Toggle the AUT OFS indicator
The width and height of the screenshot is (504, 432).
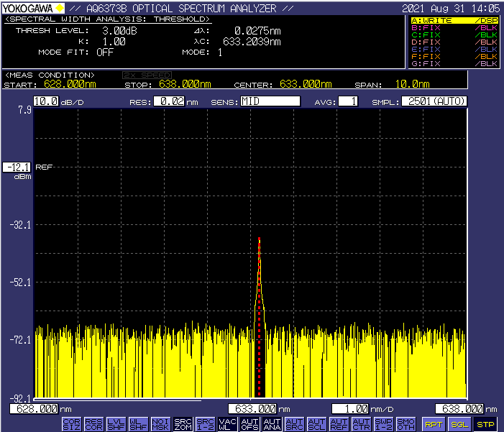point(249,424)
